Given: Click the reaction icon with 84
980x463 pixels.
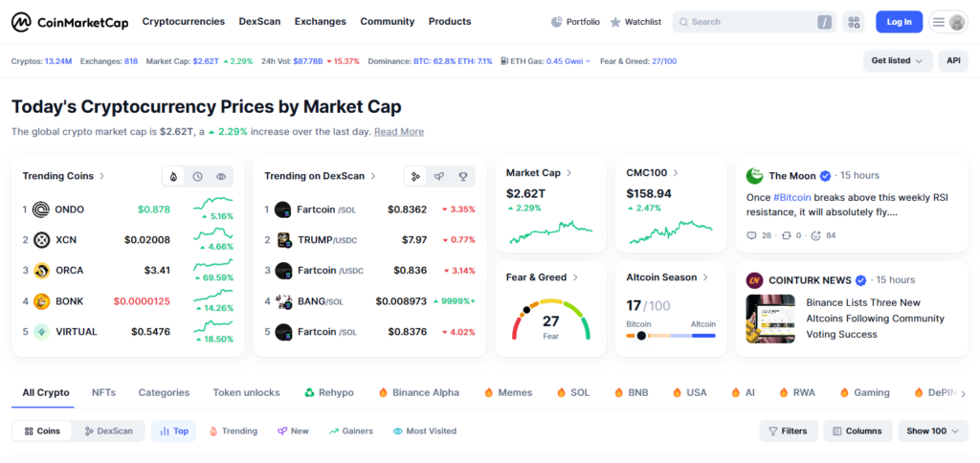Looking at the screenshot, I should pos(815,235).
